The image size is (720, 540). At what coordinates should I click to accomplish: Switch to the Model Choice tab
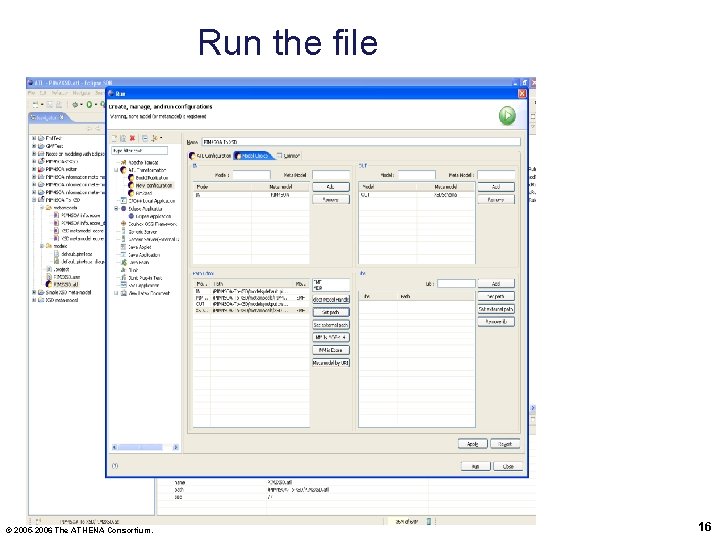pos(252,156)
